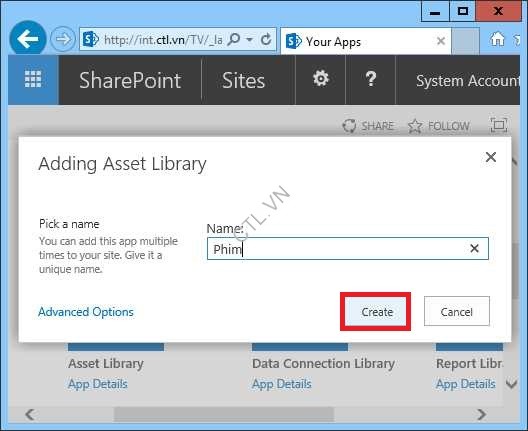
Task: Open the System Account menu
Action: [467, 81]
